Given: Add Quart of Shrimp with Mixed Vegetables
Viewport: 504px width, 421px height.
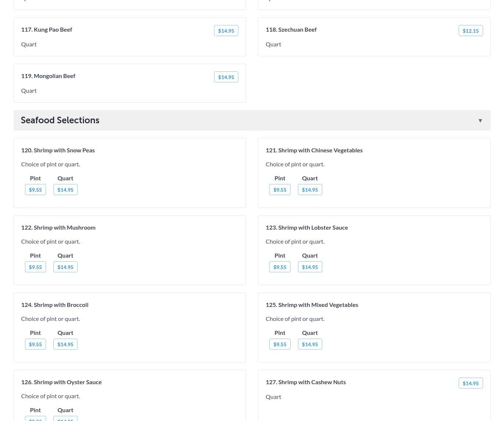Looking at the screenshot, I should tap(310, 344).
